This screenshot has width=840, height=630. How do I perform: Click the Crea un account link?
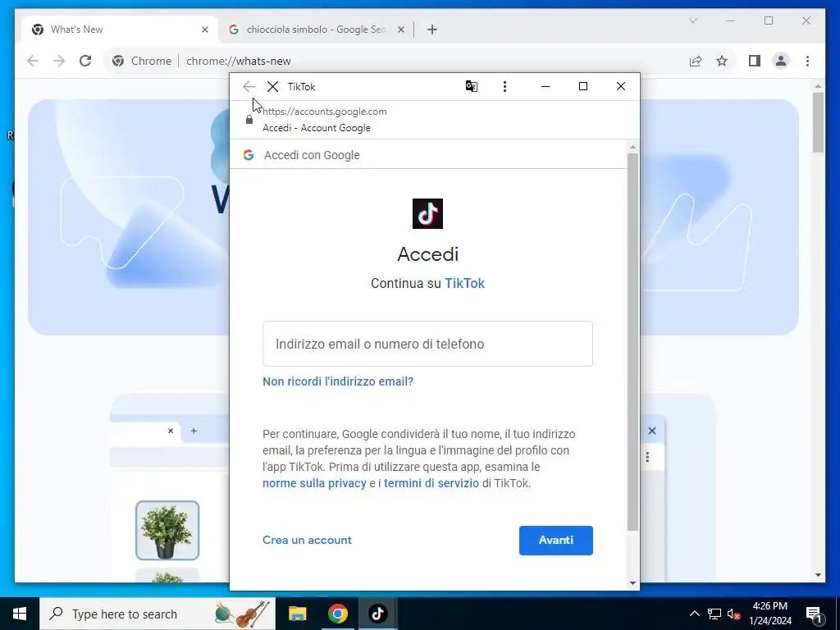click(307, 540)
